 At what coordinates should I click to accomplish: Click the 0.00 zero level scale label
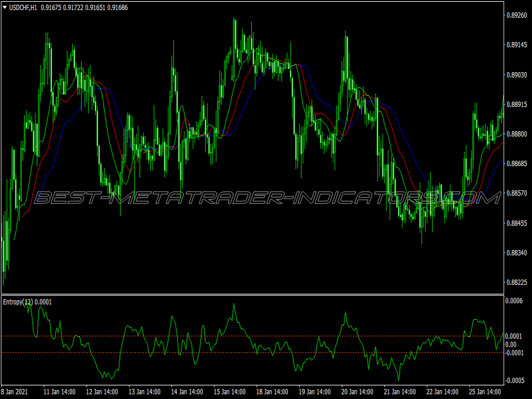click(511, 345)
